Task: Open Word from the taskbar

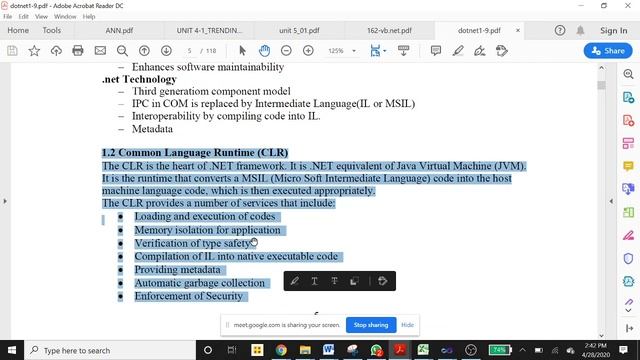Action: (x=328, y=350)
